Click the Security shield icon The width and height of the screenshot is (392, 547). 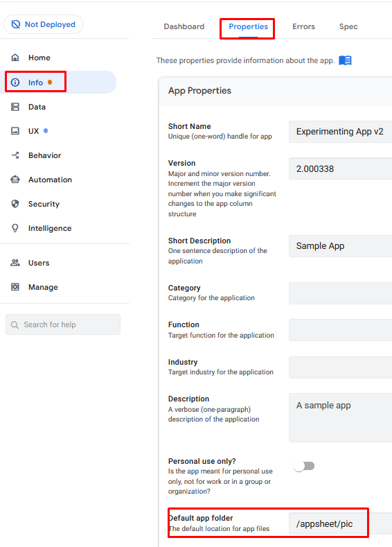(x=15, y=204)
